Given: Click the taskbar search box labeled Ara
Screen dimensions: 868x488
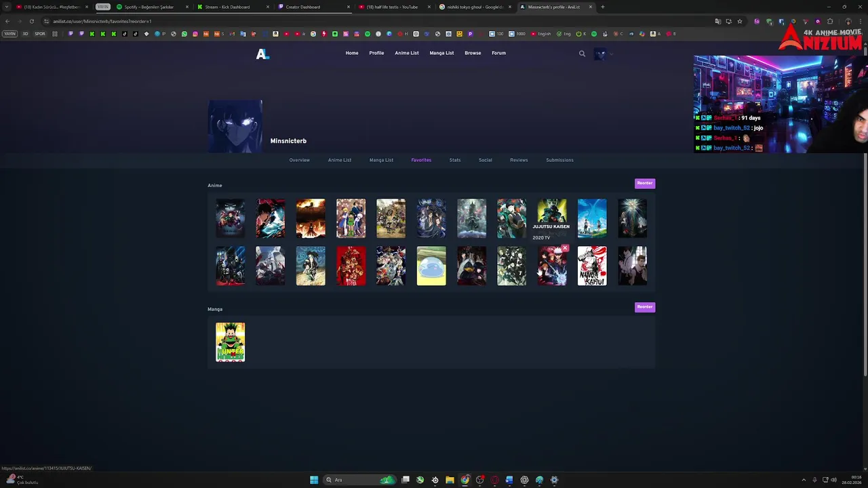Looking at the screenshot, I should 361,480.
